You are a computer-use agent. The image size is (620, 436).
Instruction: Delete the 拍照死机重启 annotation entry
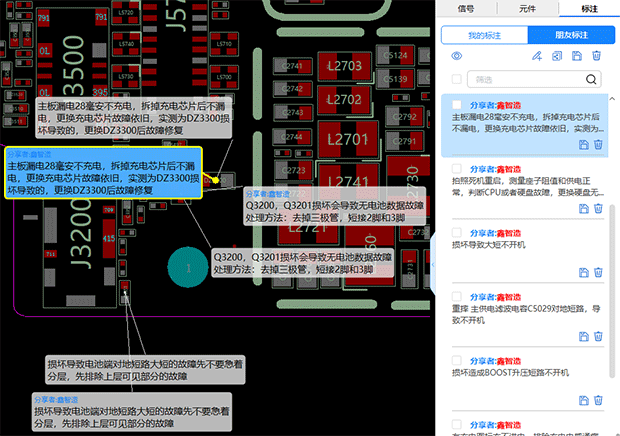coord(598,209)
